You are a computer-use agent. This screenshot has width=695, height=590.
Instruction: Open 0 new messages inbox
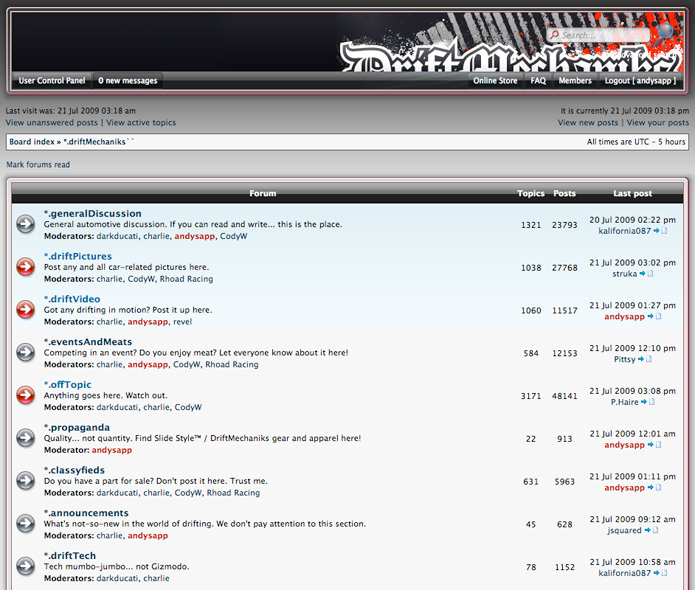[128, 81]
